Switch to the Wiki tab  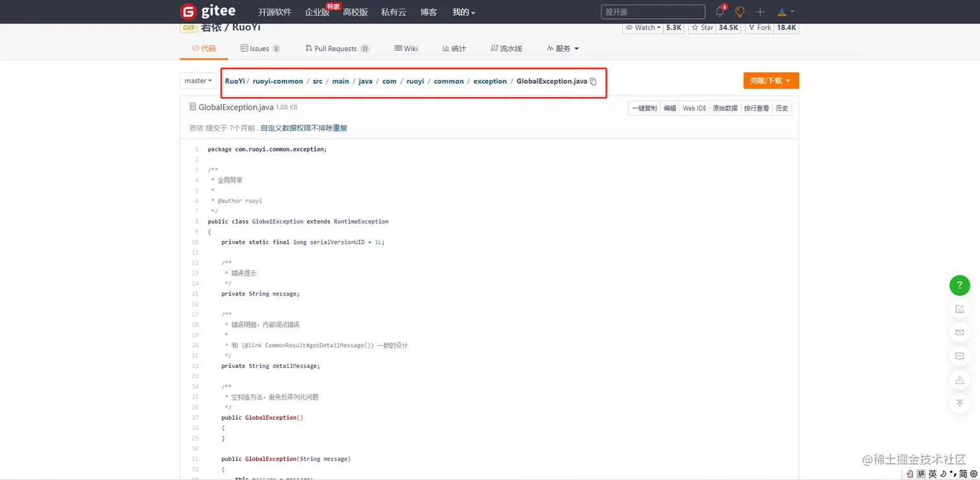pos(406,49)
